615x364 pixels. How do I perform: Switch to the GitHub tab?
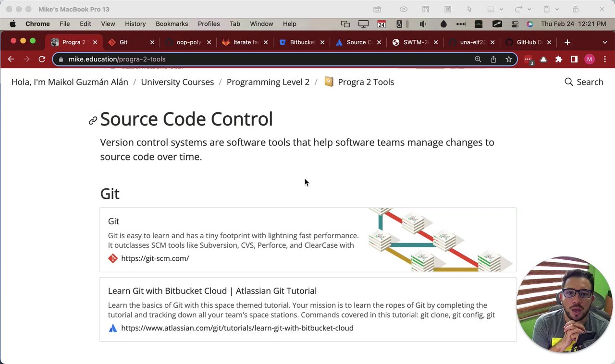[529, 42]
